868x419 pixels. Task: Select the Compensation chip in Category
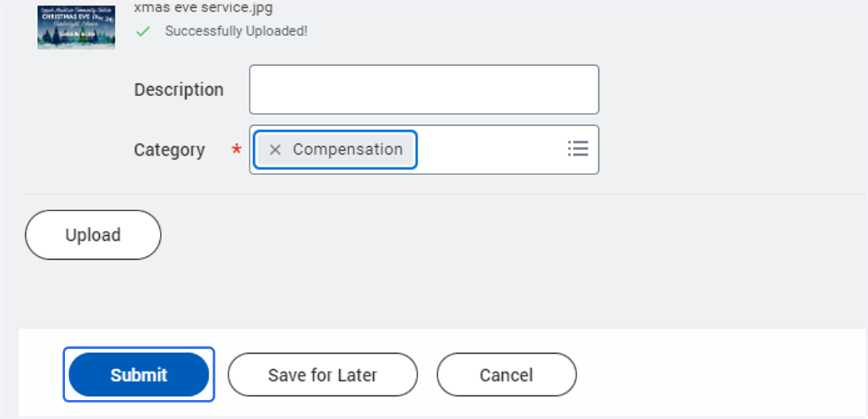tap(335, 150)
